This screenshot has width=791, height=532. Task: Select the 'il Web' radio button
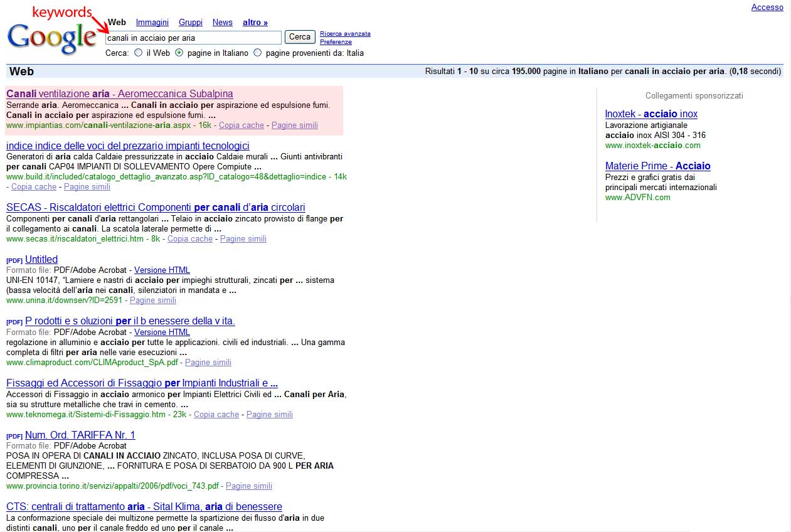point(138,53)
